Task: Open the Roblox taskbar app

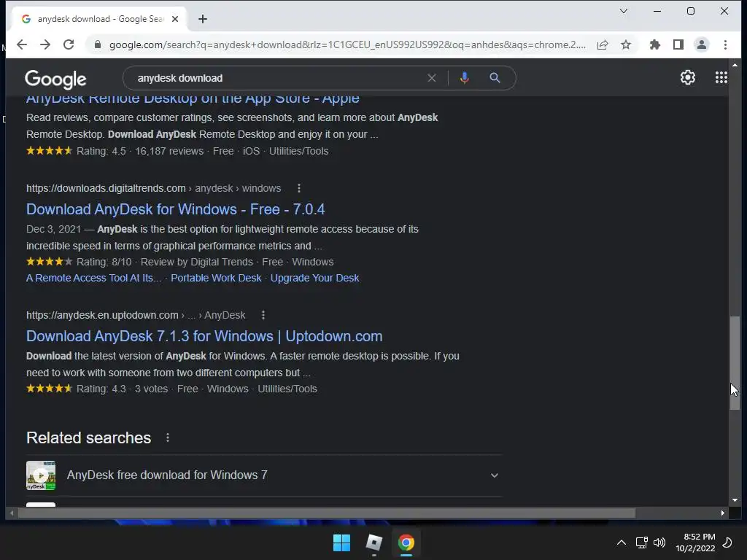Action: click(x=374, y=542)
